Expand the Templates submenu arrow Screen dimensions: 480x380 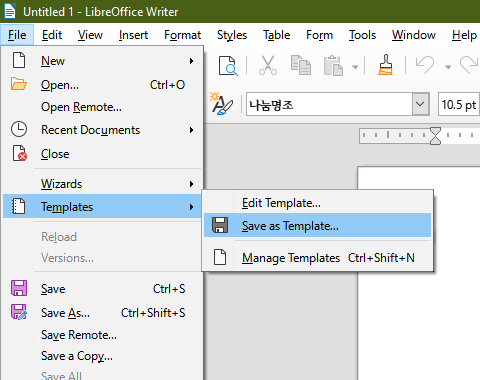click(191, 207)
